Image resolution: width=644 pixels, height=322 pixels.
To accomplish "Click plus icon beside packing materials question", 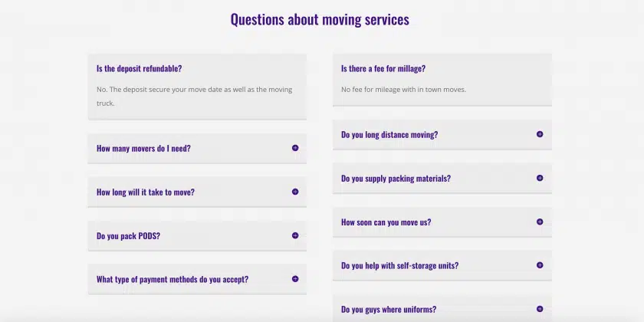I will point(540,178).
